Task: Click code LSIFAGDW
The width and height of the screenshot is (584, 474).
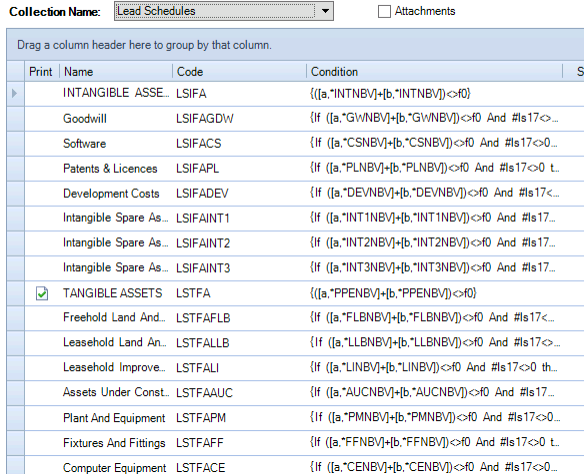Action: 204,119
